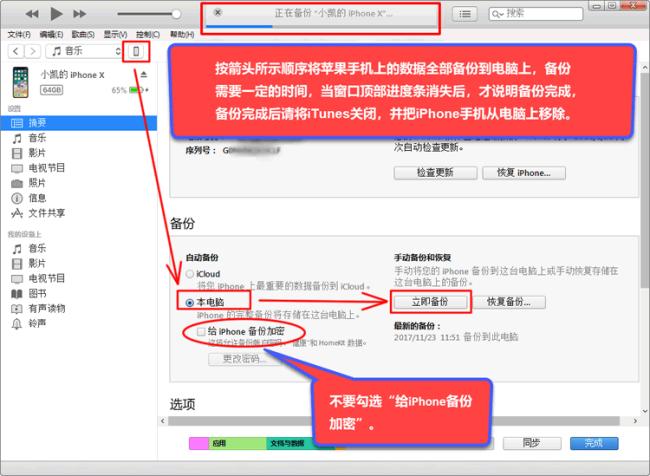Go forward with the right chevron
650x476 pixels.
point(32,51)
